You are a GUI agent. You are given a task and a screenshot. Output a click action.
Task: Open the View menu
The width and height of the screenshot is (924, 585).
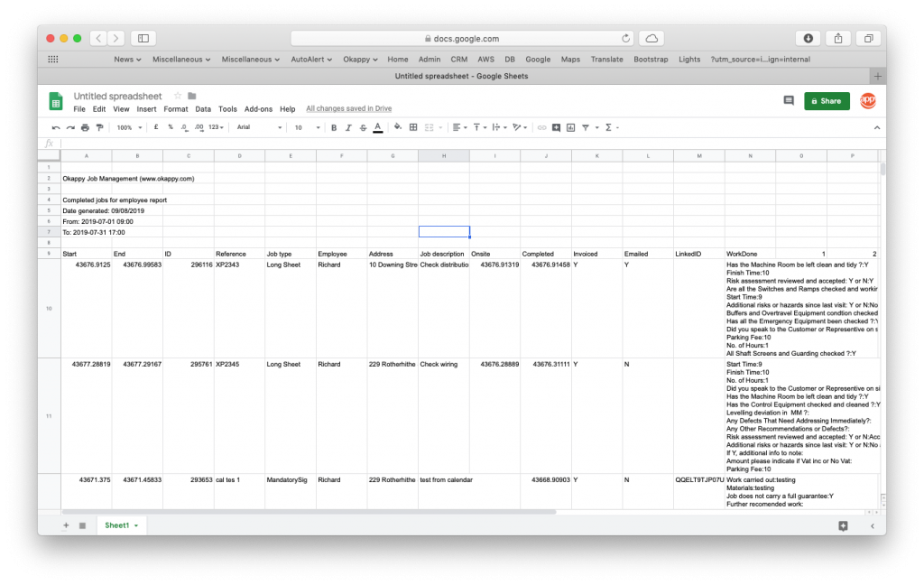[121, 109]
